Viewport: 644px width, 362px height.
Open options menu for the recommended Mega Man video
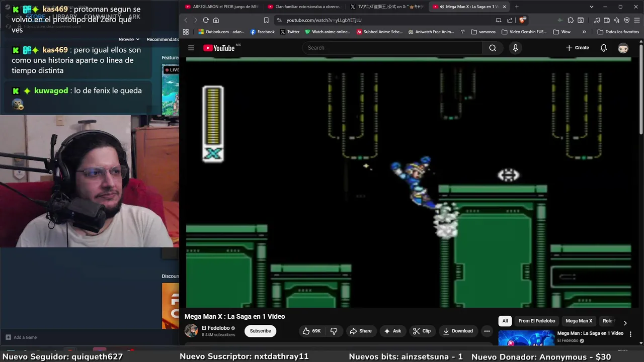[630, 334]
